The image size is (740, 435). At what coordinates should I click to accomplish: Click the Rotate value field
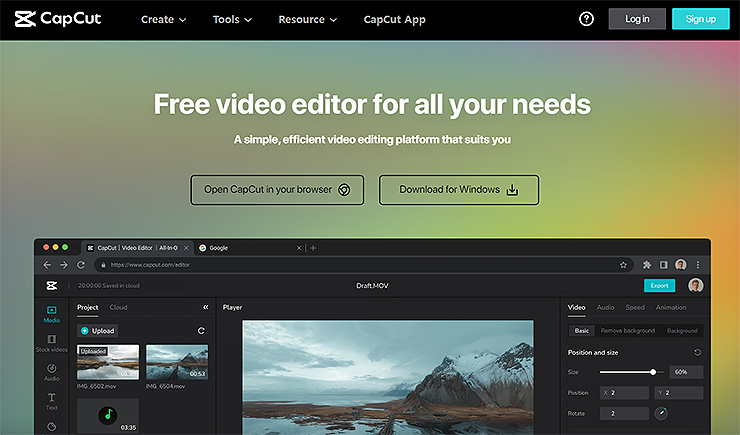624,413
